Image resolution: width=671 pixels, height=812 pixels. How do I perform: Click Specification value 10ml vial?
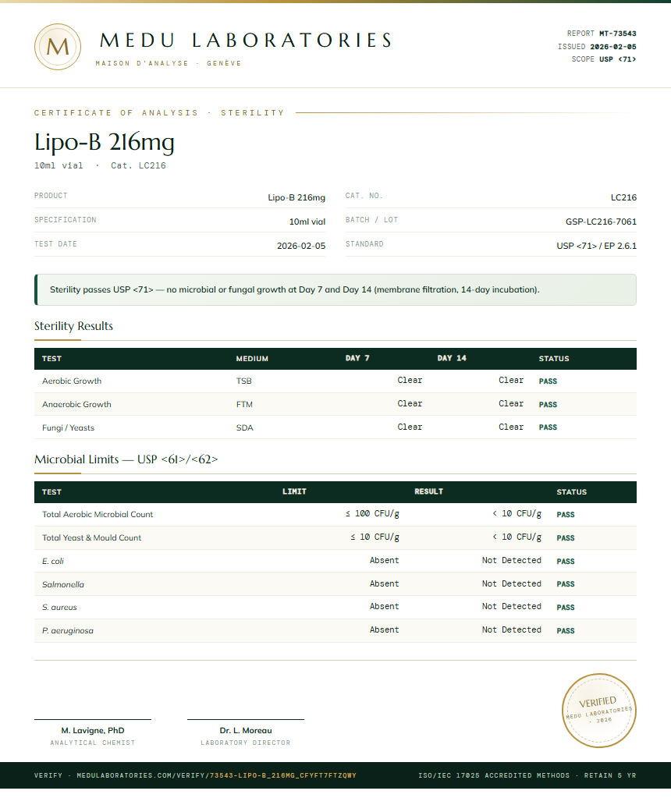(307, 222)
